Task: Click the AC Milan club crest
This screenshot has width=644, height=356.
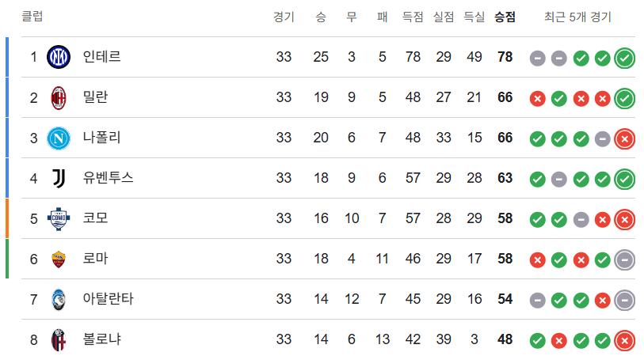Action: (x=59, y=97)
